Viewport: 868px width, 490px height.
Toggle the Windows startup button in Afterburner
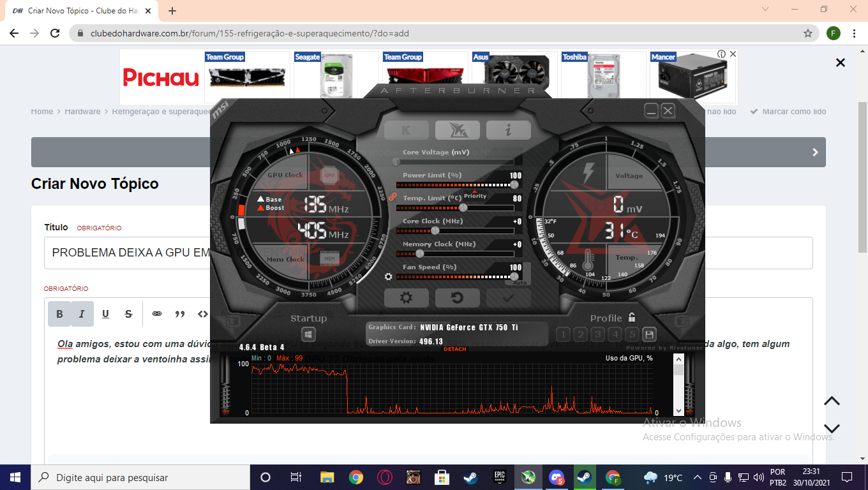tap(308, 334)
